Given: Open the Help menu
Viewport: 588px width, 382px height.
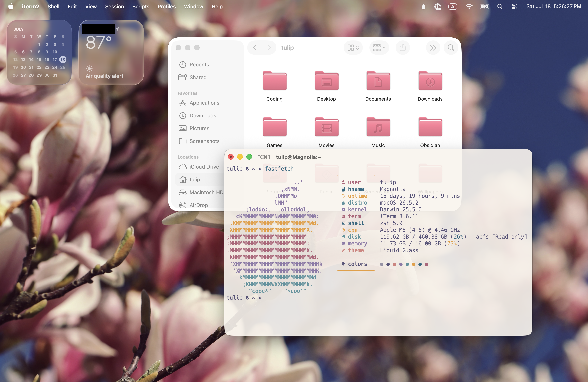Looking at the screenshot, I should tap(217, 6).
